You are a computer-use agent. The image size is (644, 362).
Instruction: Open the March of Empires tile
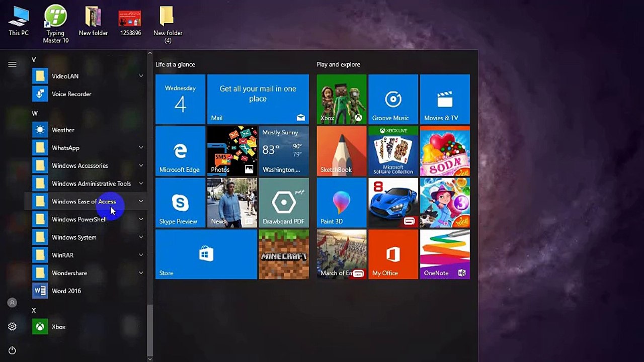pyautogui.click(x=342, y=254)
